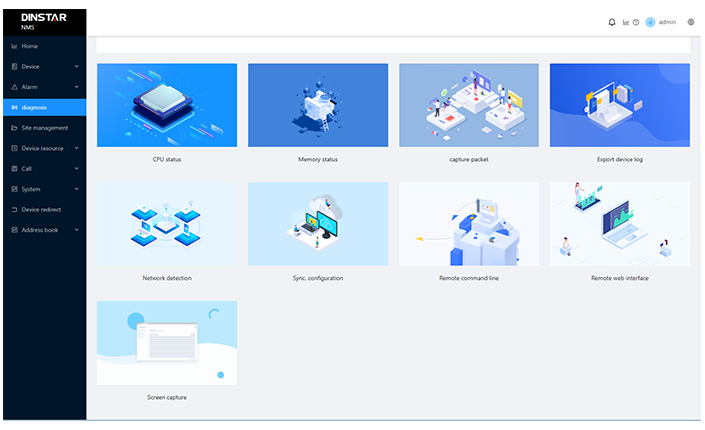Click the 'capture packet' label
Viewport: 705px width, 430px height.
(469, 159)
